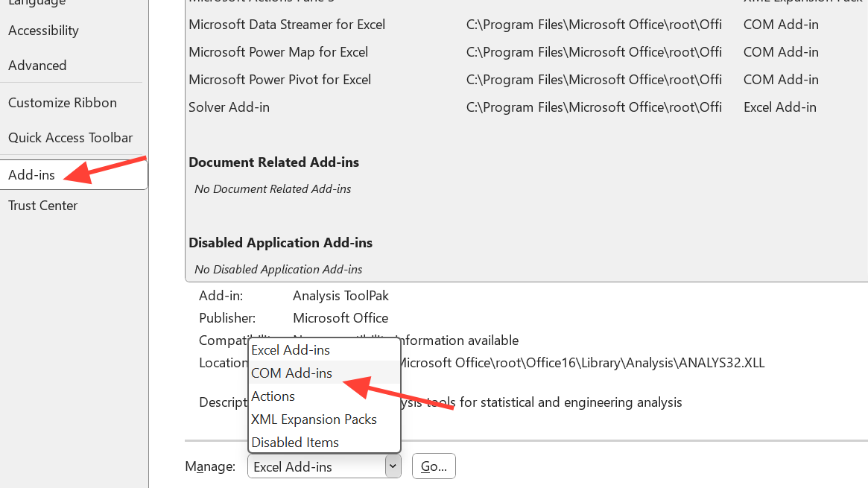868x488 pixels.
Task: Select XML Expansion Packs option
Action: coord(314,419)
